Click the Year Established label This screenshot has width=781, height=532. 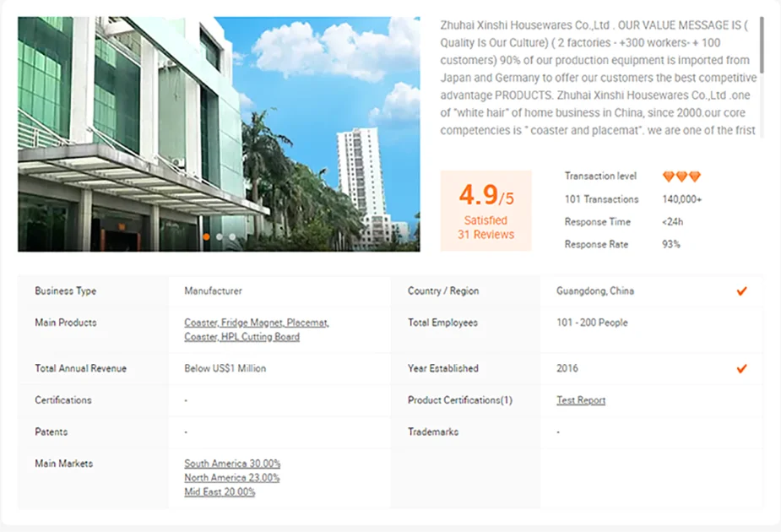[x=443, y=369]
